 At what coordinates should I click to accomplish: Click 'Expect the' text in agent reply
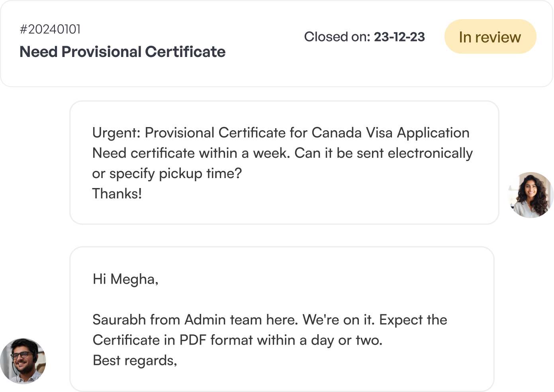413,320
